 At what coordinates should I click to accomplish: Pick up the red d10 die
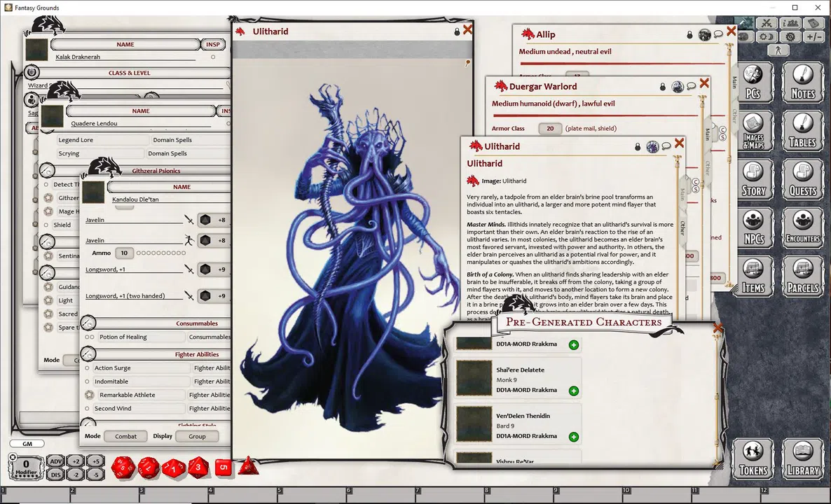pos(173,468)
